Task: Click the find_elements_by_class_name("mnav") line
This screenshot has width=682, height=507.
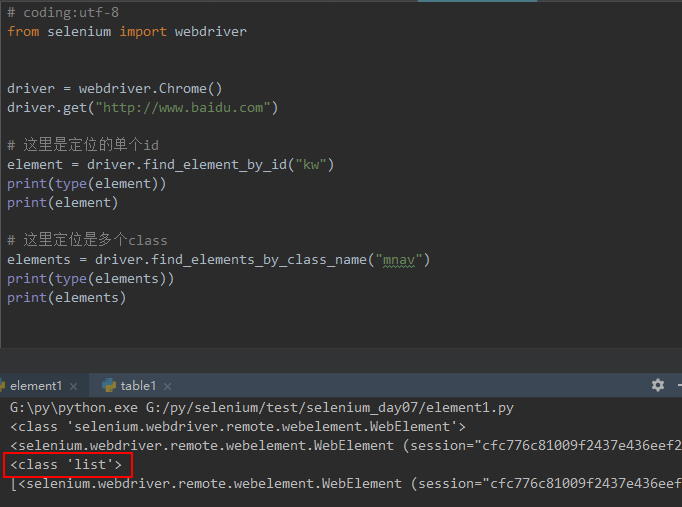Action: pyautogui.click(x=218, y=260)
